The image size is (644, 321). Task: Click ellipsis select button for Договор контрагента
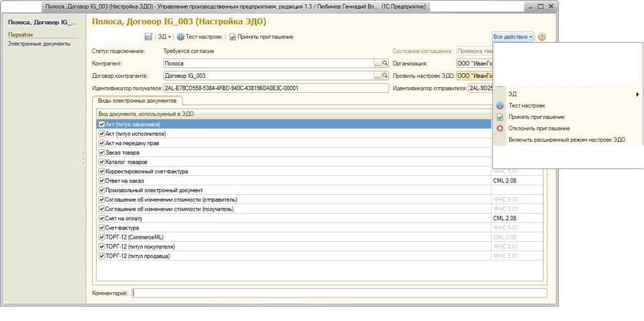click(378, 76)
